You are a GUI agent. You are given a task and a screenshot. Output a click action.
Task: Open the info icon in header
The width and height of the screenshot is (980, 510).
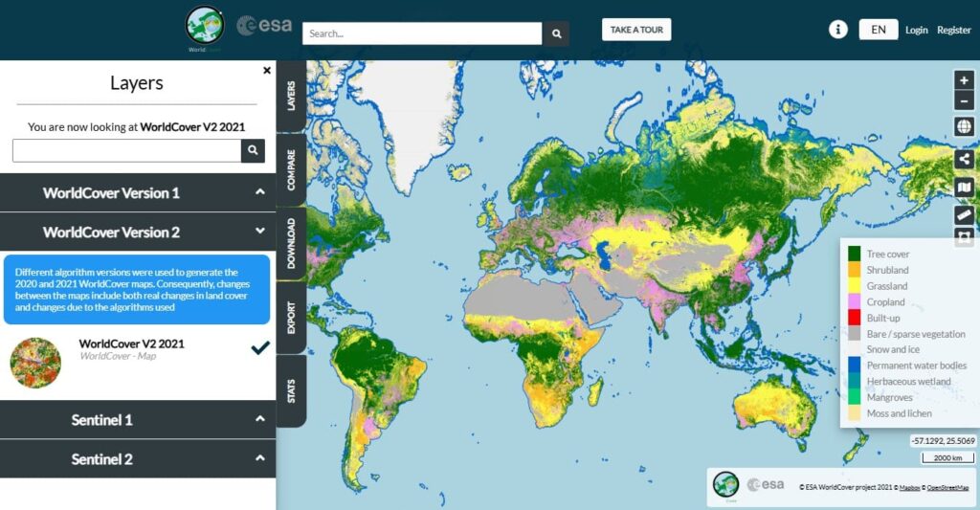[x=837, y=30]
